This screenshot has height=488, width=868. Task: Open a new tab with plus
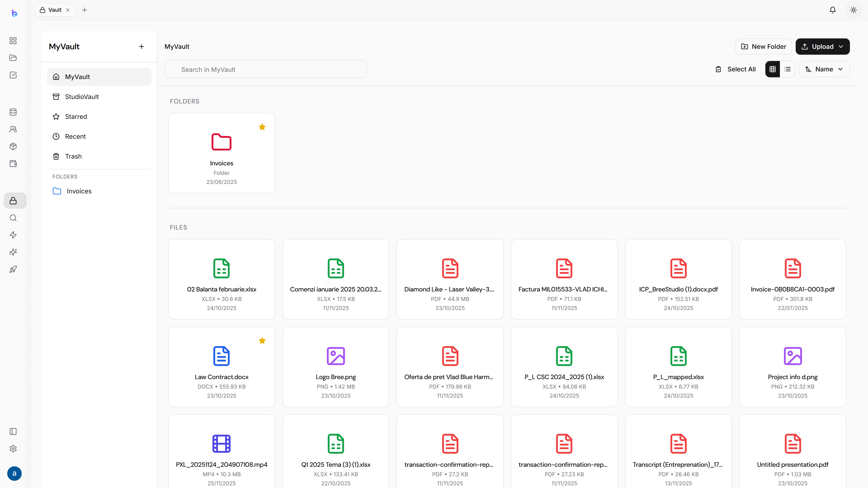85,10
